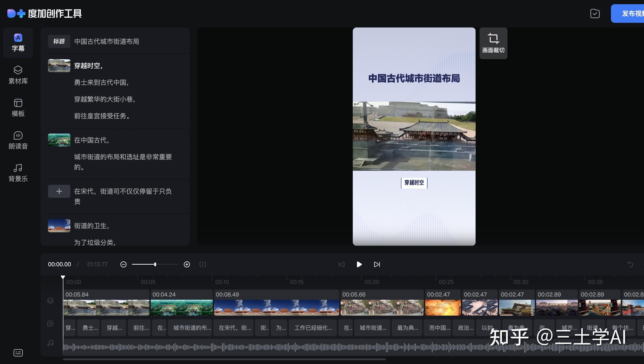Screen dimensions: 644x364
Task: Open the 素材库 media library panel
Action: (18, 74)
